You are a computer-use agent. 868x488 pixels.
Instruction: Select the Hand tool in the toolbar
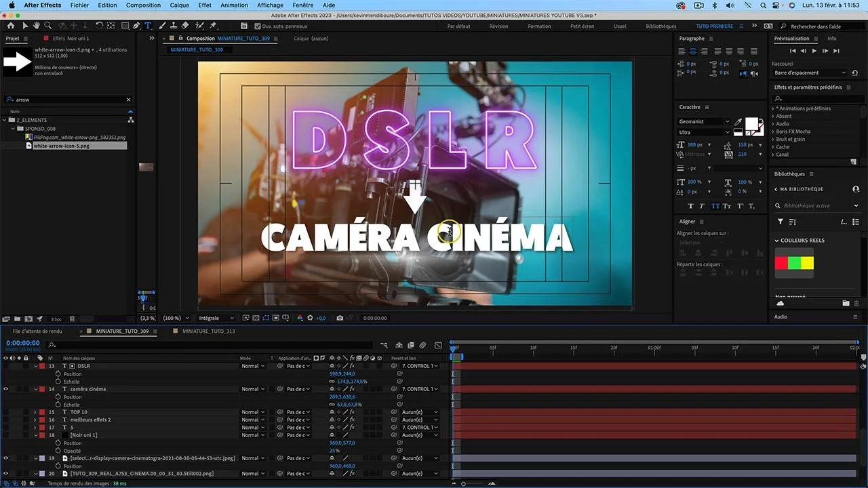tap(37, 26)
